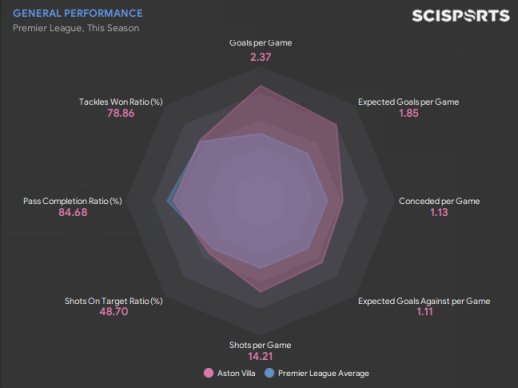The image size is (518, 388).
Task: Click the 1.85 expected goals value
Action: point(409,113)
